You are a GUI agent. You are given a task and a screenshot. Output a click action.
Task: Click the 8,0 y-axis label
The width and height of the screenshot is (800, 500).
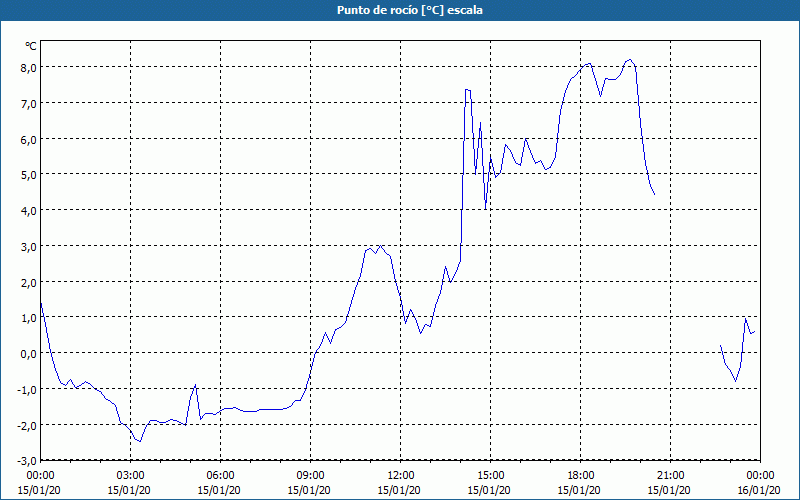pyautogui.click(x=28, y=67)
